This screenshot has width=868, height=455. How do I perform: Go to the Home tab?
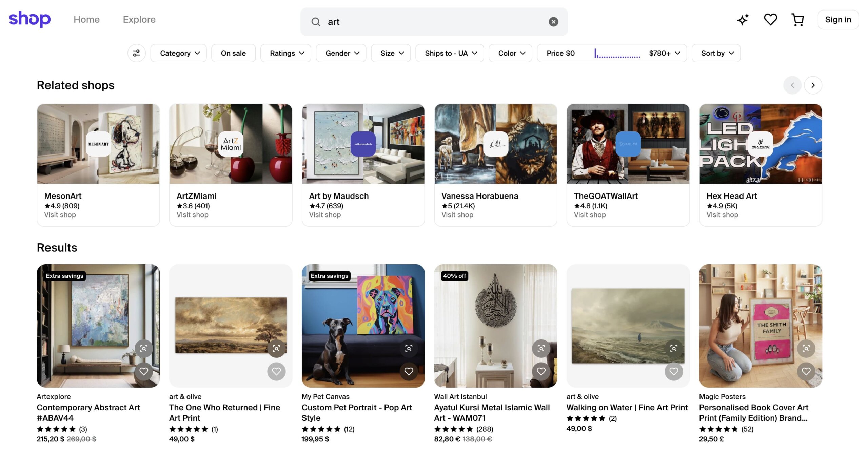pos(86,19)
